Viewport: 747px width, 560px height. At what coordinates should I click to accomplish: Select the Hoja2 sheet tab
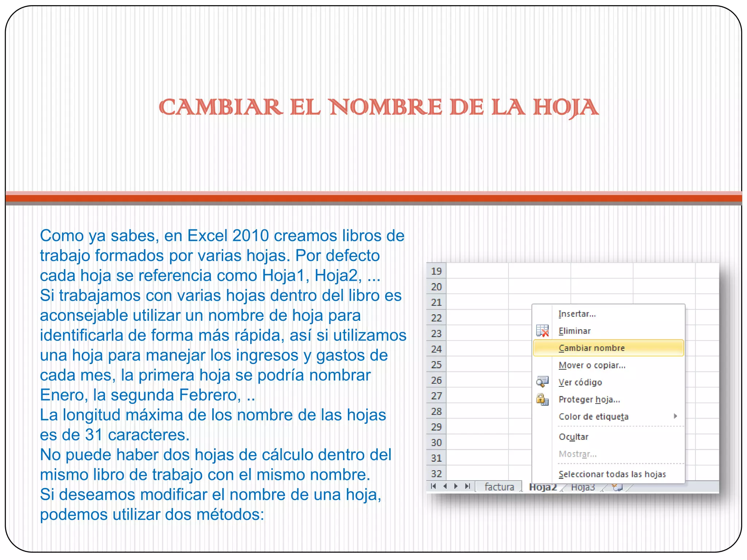(543, 487)
